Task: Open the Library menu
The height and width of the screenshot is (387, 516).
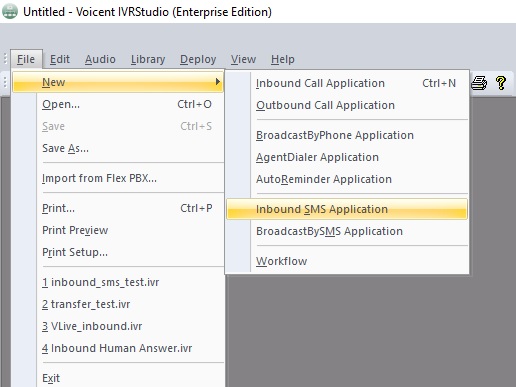Action: 148,59
